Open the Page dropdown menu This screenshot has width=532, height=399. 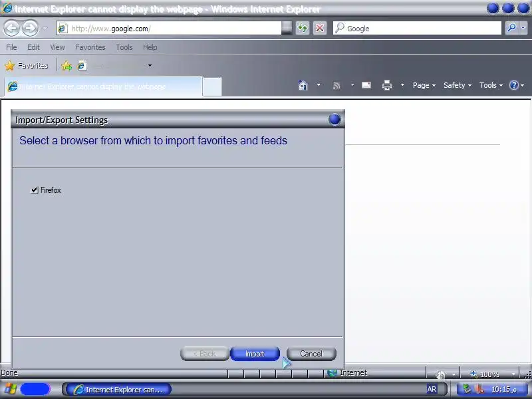(x=424, y=85)
